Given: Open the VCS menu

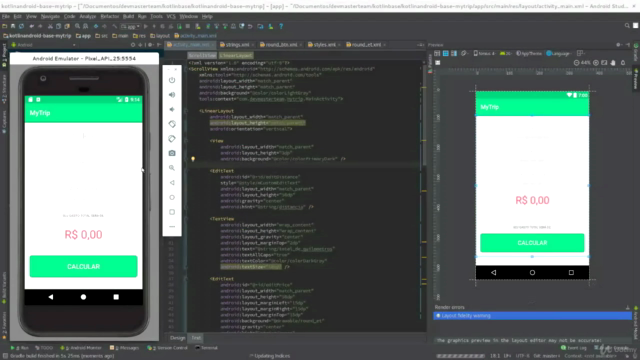Looking at the screenshot, I should (x=171, y=16).
